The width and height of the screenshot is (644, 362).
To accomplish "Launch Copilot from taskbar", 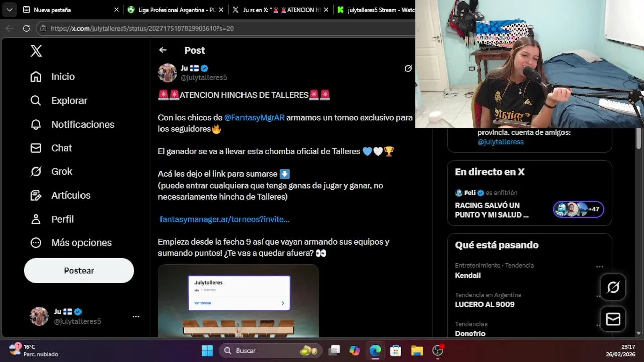I will 355,351.
